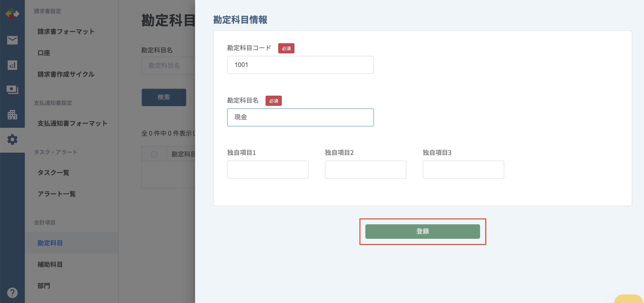Open 支払通知書フォーマット menu item
Image resolution: width=644 pixels, height=303 pixels.
pos(72,123)
